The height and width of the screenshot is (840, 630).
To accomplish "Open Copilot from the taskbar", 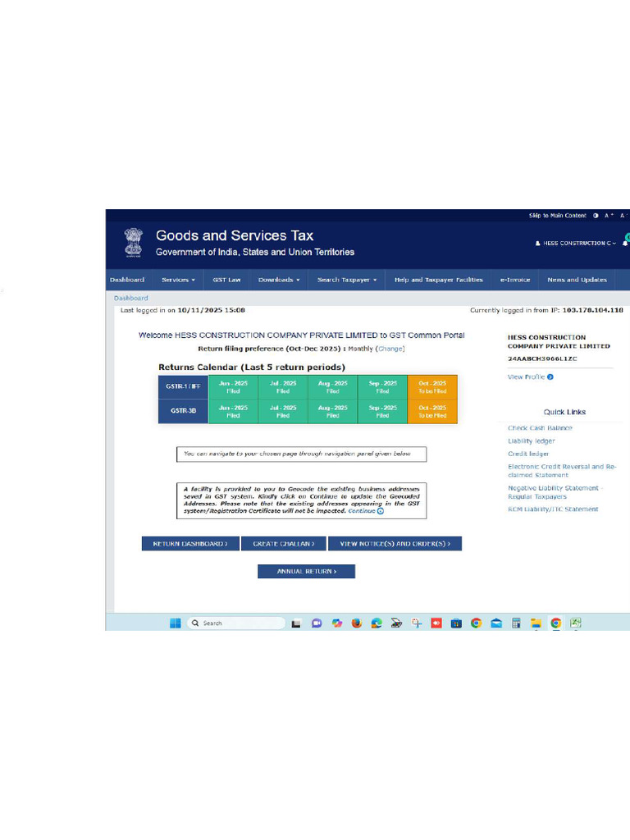I will 337,623.
